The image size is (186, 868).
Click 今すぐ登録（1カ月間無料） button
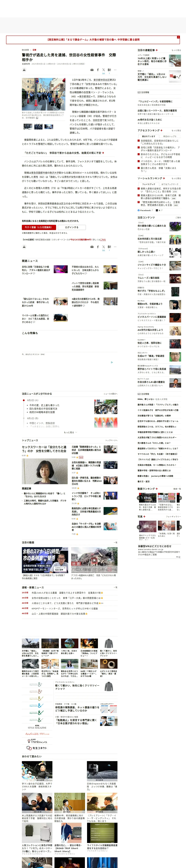39,227
